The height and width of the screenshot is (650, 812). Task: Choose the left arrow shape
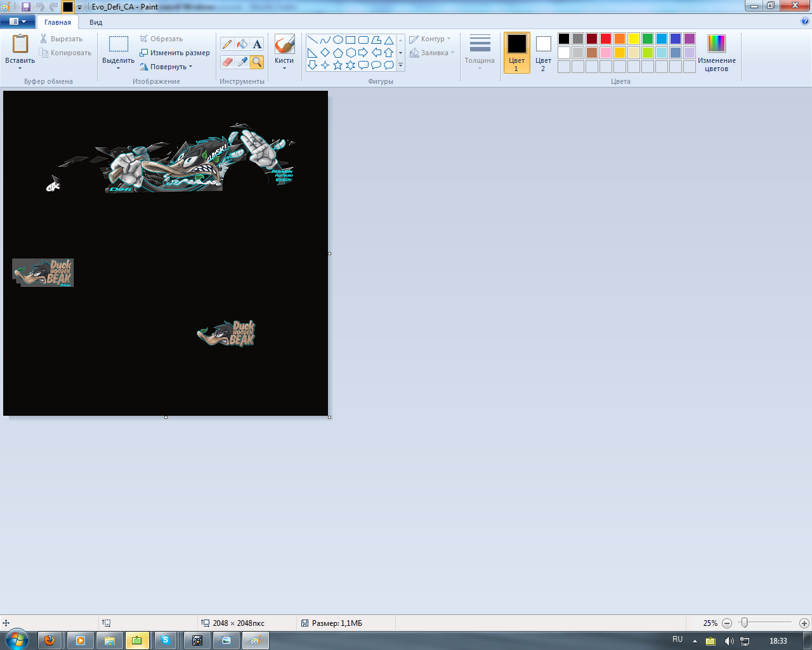click(376, 53)
